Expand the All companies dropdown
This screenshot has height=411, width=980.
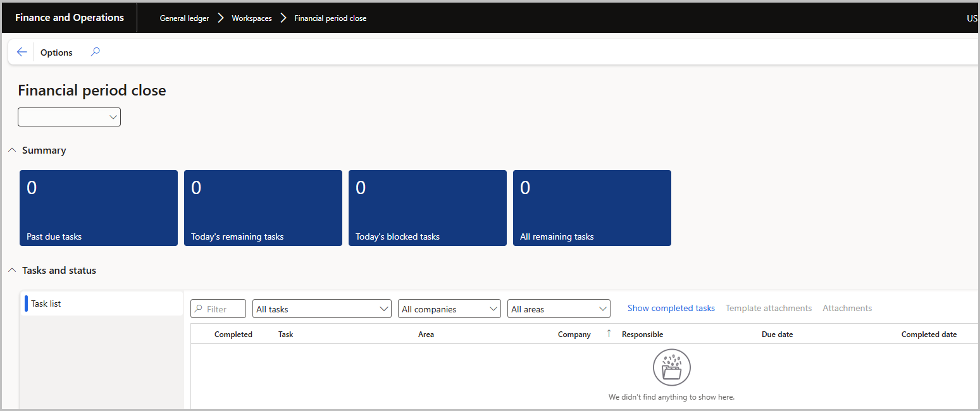coord(450,309)
